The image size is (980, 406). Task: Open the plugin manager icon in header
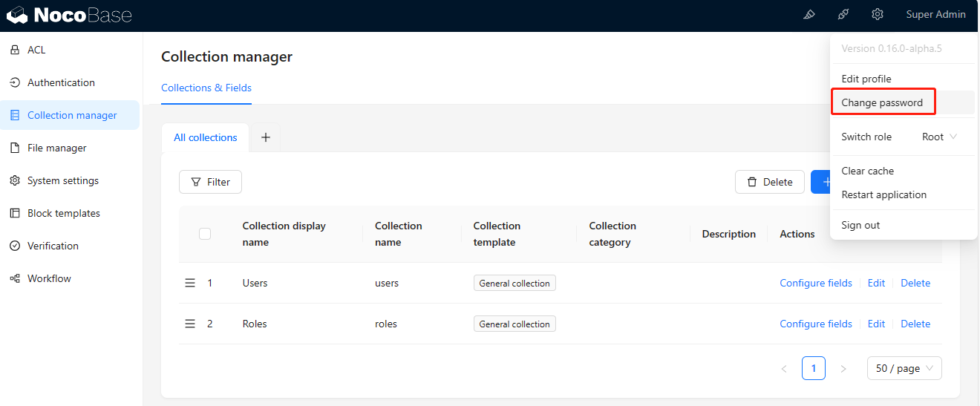[x=843, y=15]
